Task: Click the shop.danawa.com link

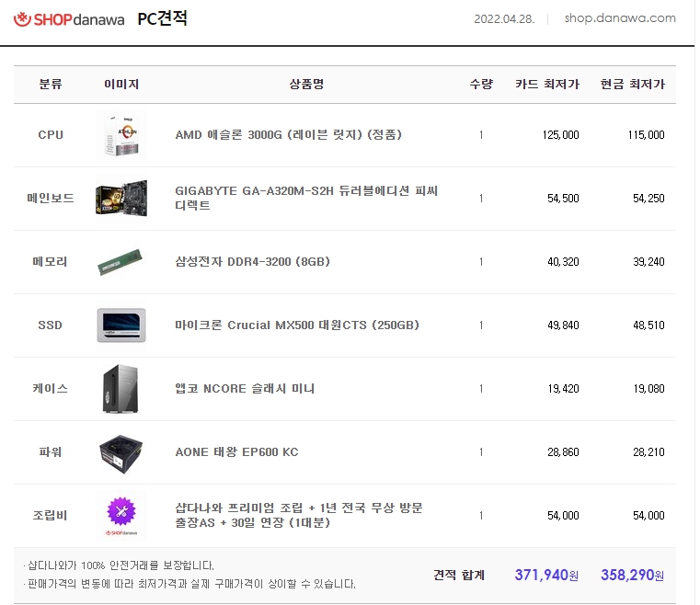Action: 620,18
